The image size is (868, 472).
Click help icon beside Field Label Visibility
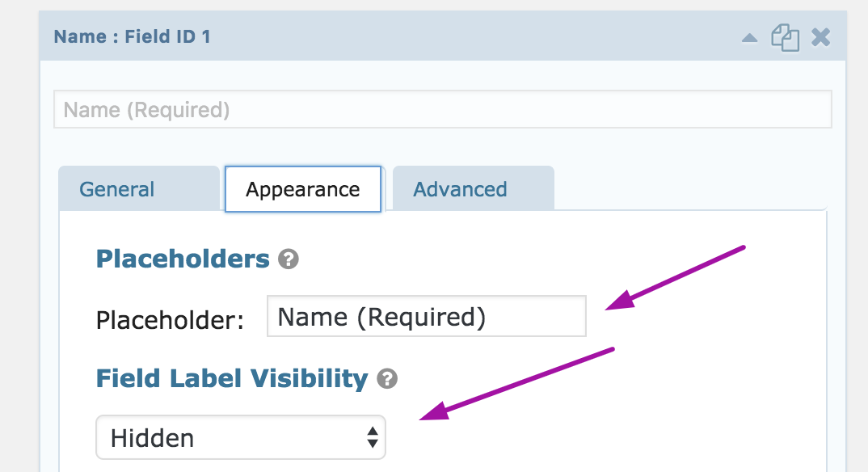pos(388,378)
